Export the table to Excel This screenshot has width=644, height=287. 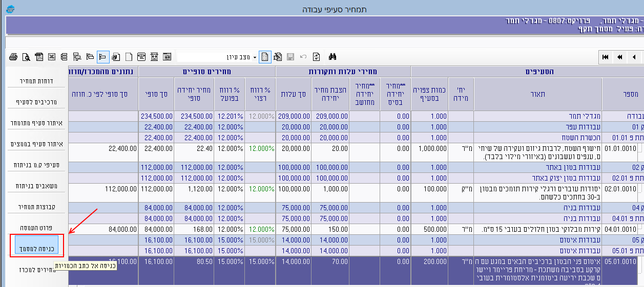coord(52,57)
